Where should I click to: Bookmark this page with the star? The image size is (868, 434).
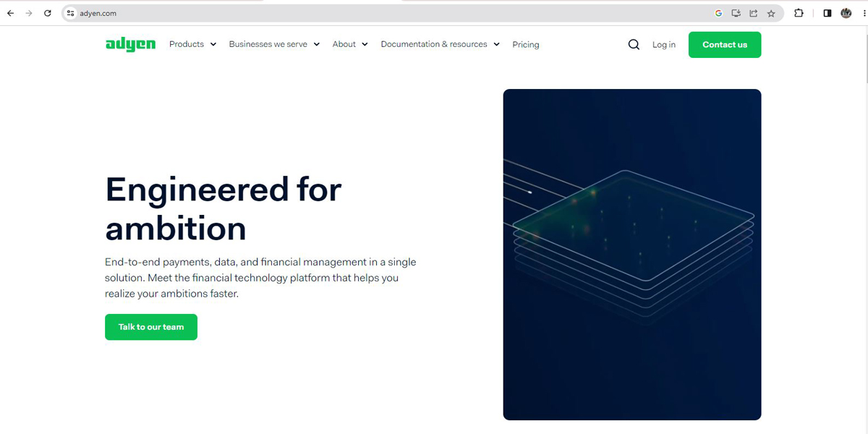coord(771,13)
